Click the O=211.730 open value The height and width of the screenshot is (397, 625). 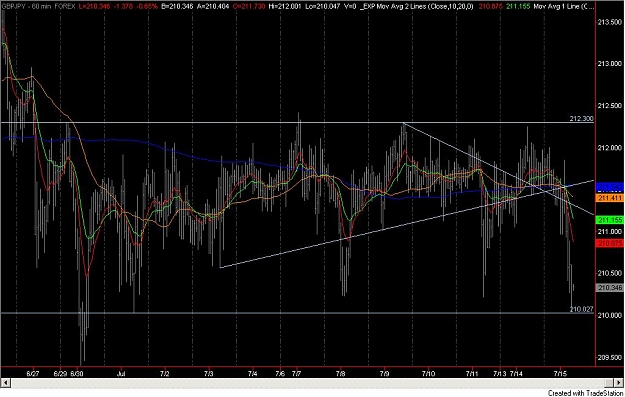tap(248, 6)
